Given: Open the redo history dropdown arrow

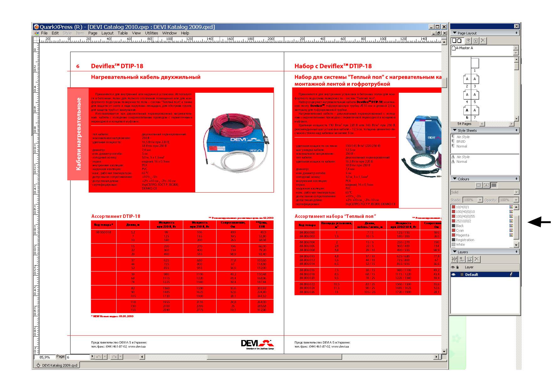Looking at the screenshot, I should pos(120,357).
